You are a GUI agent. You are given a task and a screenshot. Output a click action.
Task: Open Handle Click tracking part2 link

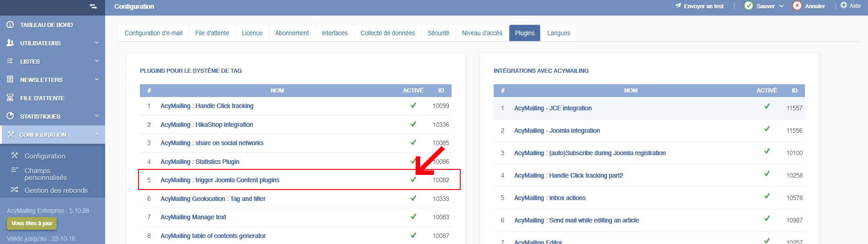[569, 175]
